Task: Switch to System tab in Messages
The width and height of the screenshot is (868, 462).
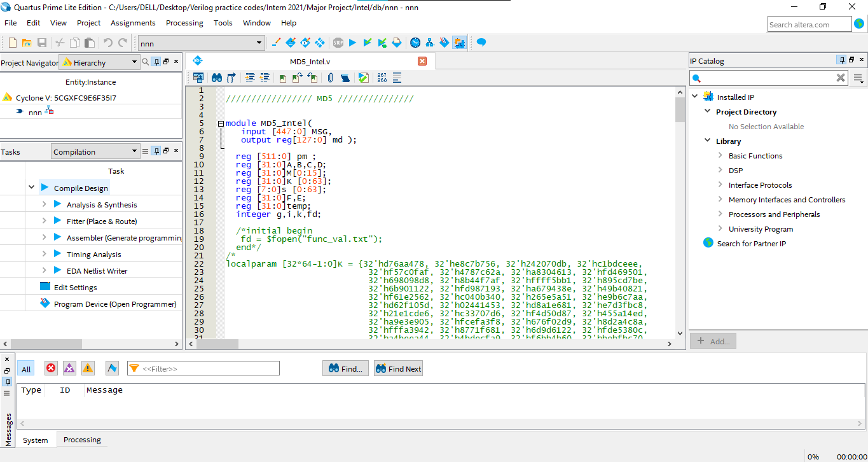Action: [36, 440]
